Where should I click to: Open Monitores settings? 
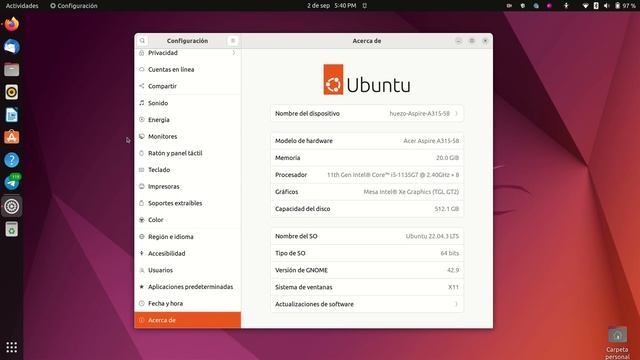[187, 136]
